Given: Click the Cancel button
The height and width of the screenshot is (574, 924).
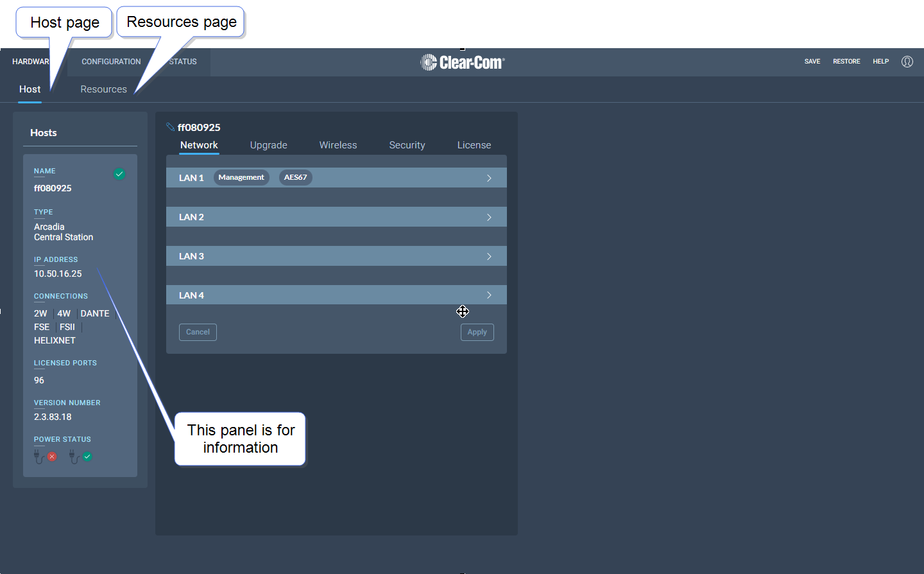Looking at the screenshot, I should point(198,332).
